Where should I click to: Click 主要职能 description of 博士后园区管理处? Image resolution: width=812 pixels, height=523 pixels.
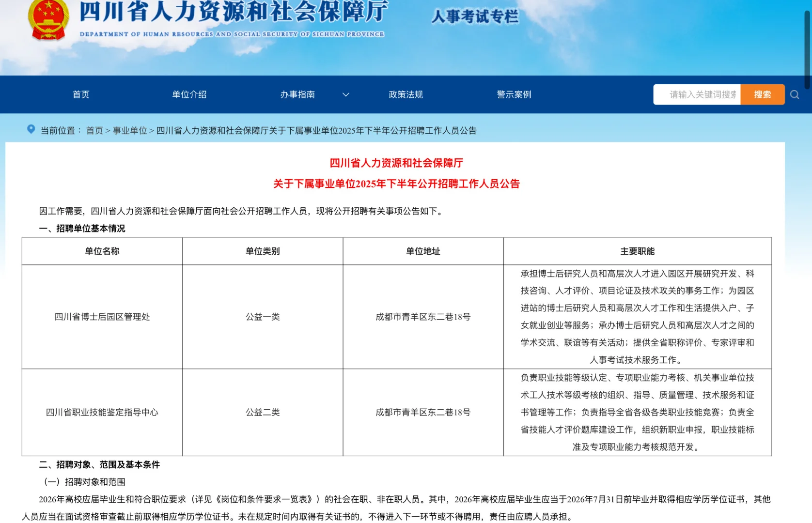tap(638, 317)
